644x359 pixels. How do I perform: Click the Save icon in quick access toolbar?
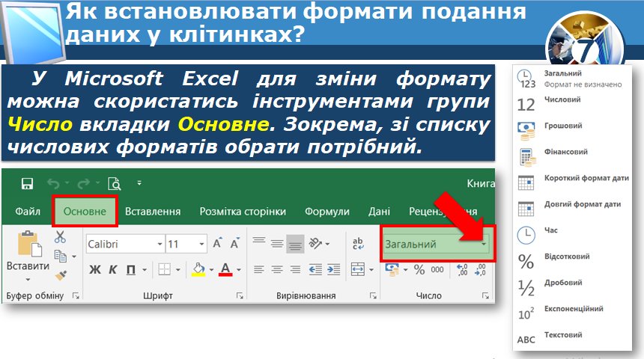[x=27, y=183]
